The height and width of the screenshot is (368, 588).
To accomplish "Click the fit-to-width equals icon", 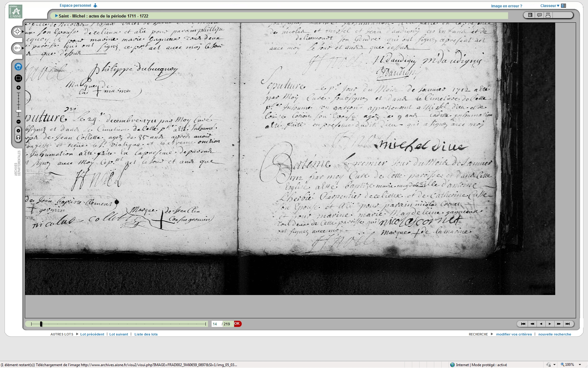I will point(18,131).
